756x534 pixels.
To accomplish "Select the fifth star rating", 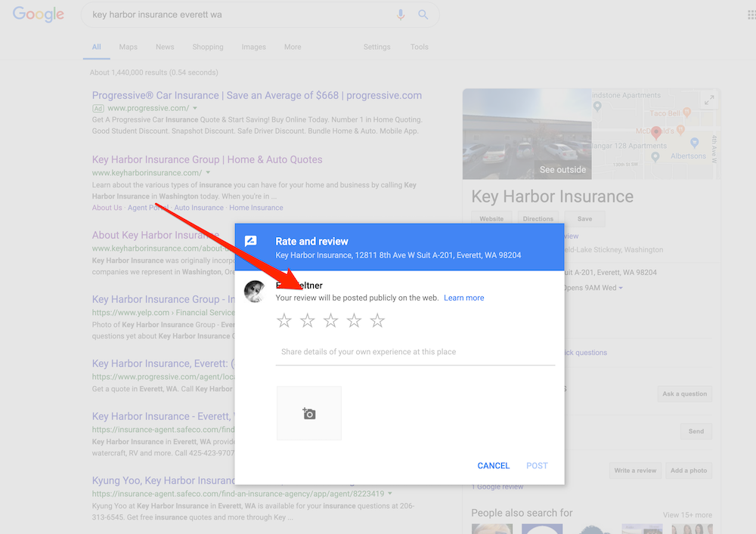I will click(x=377, y=320).
